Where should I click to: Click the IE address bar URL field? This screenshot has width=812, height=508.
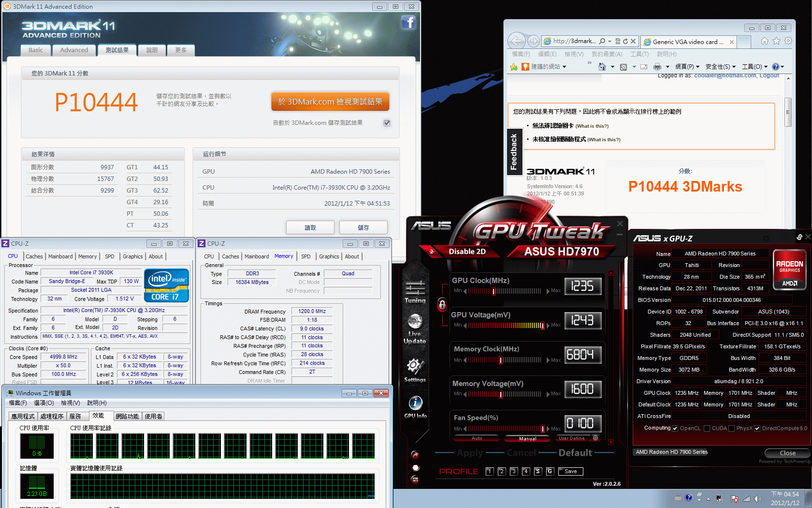click(574, 41)
